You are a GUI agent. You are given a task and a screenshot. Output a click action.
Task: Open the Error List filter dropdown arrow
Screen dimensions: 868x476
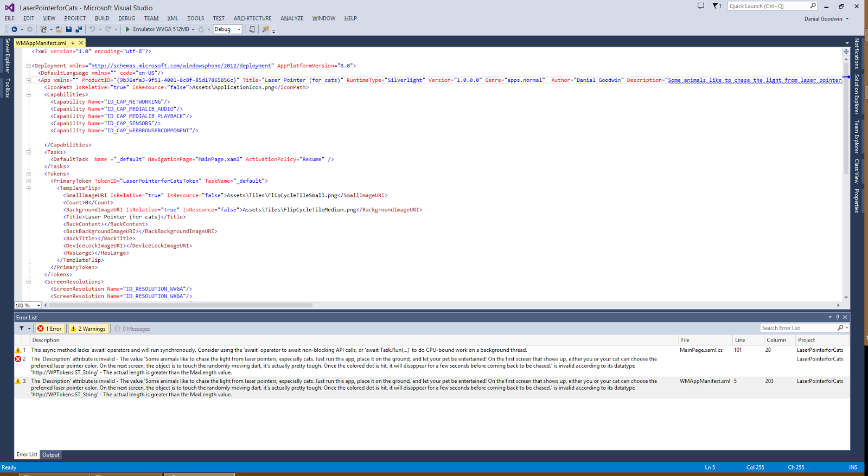tap(29, 329)
